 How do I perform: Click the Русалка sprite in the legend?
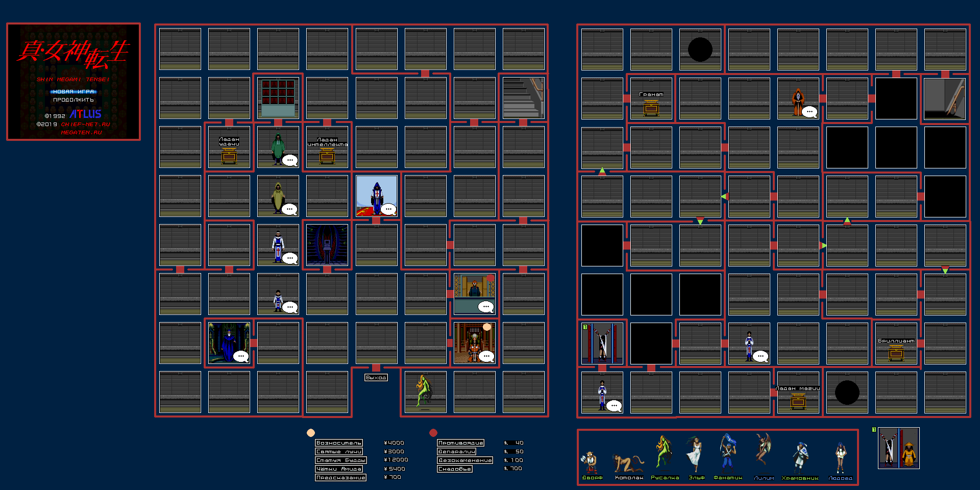[664, 454]
